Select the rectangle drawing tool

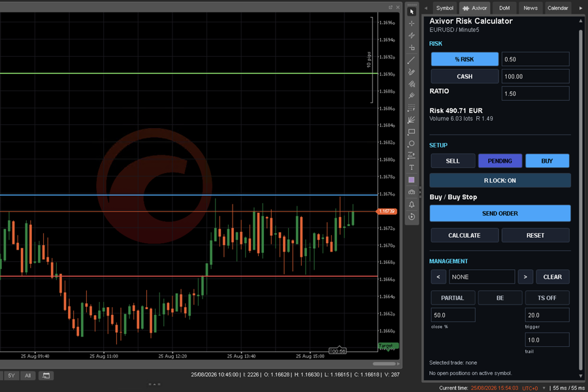tap(412, 132)
